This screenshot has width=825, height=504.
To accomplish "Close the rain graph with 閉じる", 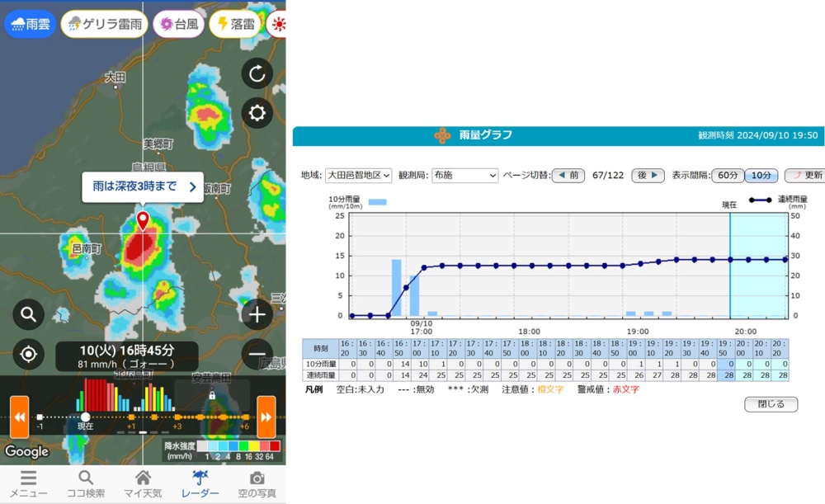I will click(771, 404).
